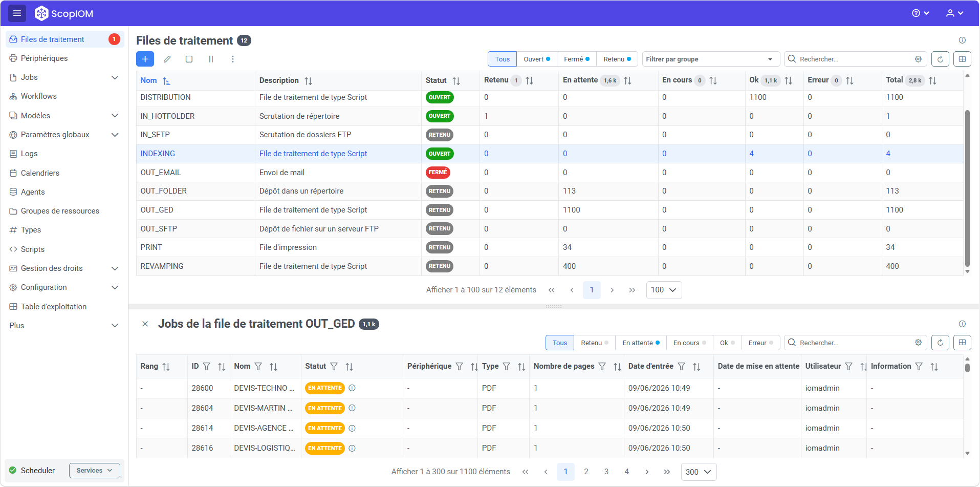Go to jobs page 4
Image resolution: width=980 pixels, height=487 pixels.
coord(626,472)
